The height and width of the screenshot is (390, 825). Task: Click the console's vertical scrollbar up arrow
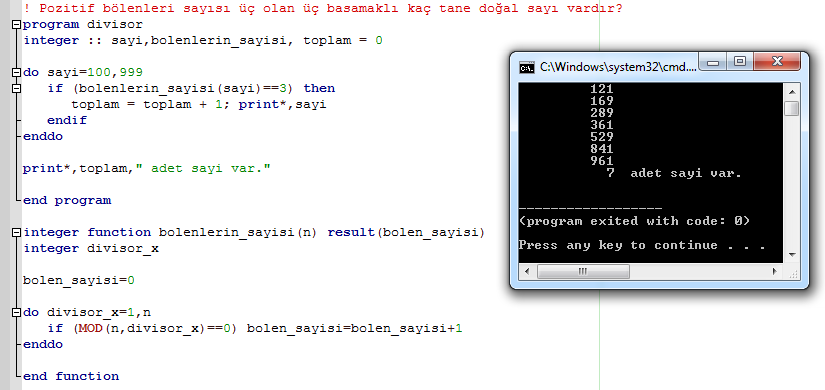pyautogui.click(x=791, y=91)
